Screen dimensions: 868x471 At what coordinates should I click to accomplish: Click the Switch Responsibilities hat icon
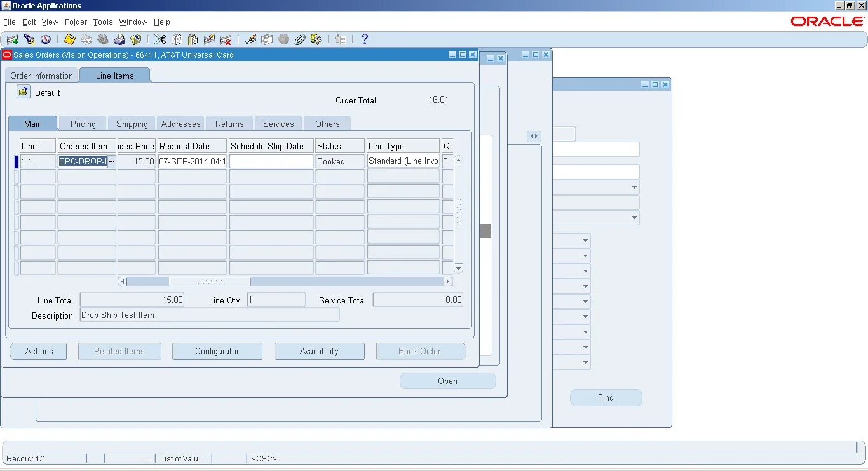(103, 39)
